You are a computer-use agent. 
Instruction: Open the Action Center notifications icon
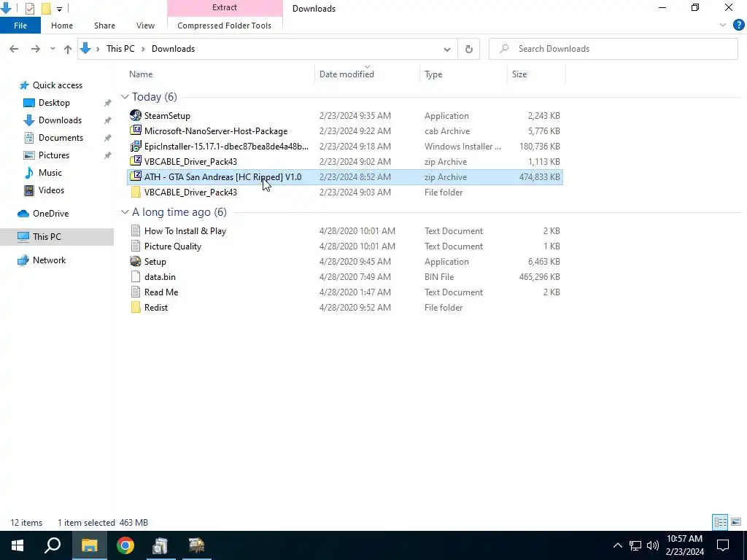click(723, 545)
